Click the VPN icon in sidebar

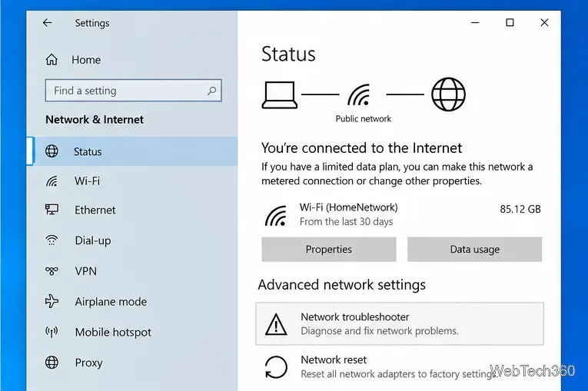(x=51, y=270)
